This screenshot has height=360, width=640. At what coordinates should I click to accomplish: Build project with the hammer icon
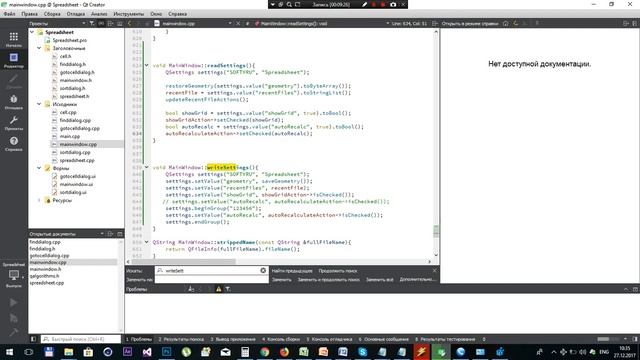13,332
